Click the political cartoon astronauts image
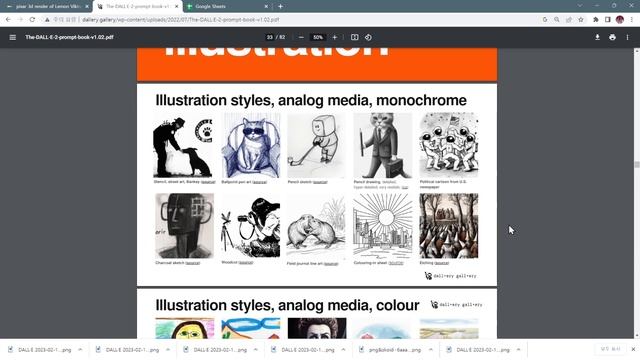Image resolution: width=640 pixels, height=360 pixels. point(449,146)
